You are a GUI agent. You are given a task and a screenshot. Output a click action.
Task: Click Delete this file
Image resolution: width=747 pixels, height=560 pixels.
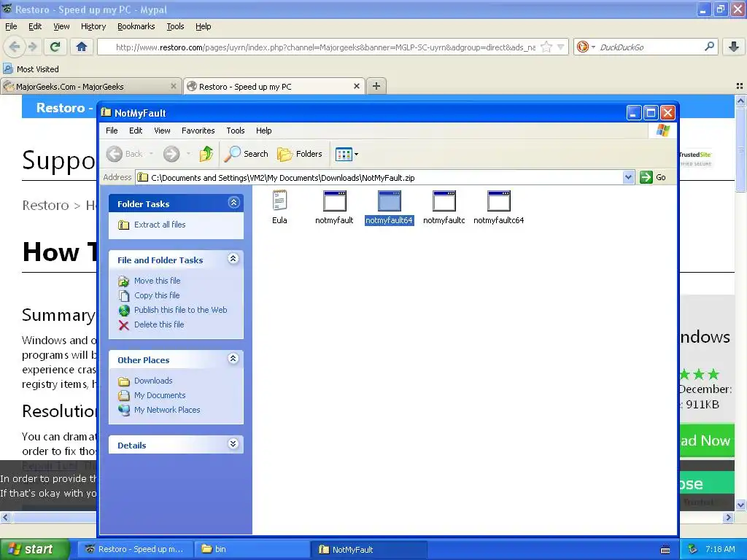[159, 324]
